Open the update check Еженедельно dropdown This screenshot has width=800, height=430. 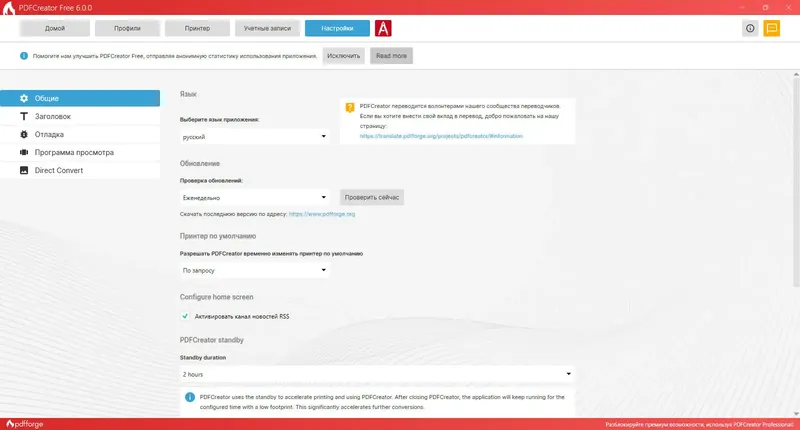click(x=254, y=197)
